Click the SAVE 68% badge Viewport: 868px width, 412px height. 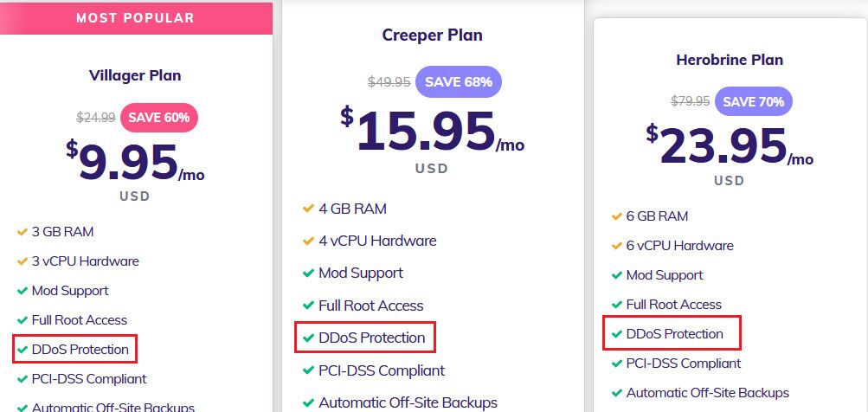(x=459, y=82)
